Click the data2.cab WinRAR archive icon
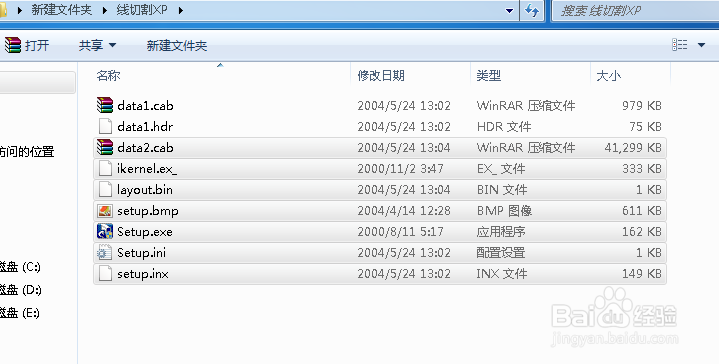Viewport: 719px width, 364px height. click(105, 148)
